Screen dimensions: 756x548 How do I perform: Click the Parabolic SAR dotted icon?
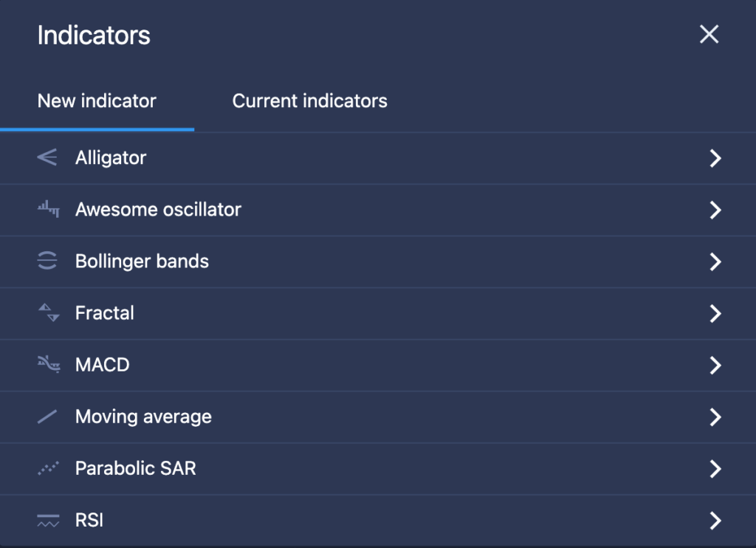coord(48,468)
